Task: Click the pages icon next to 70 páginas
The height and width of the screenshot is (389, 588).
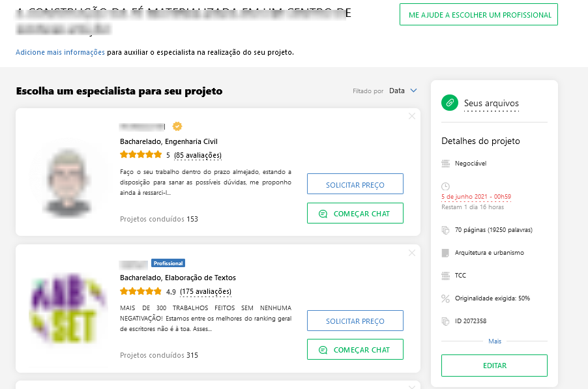Action: 445,230
